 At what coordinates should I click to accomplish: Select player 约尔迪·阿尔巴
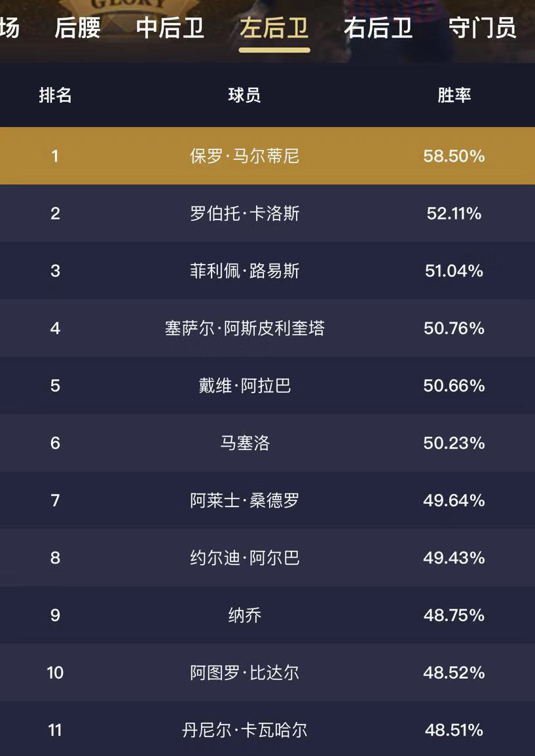click(x=244, y=558)
